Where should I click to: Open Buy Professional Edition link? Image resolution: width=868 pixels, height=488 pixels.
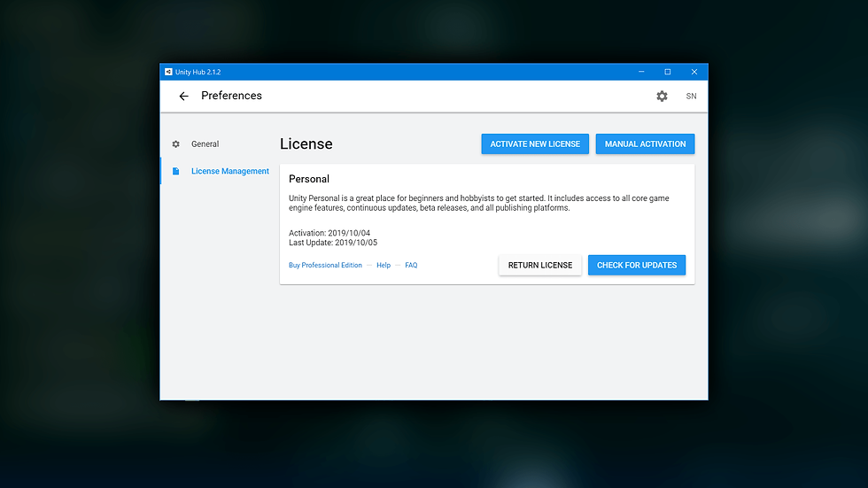click(326, 265)
